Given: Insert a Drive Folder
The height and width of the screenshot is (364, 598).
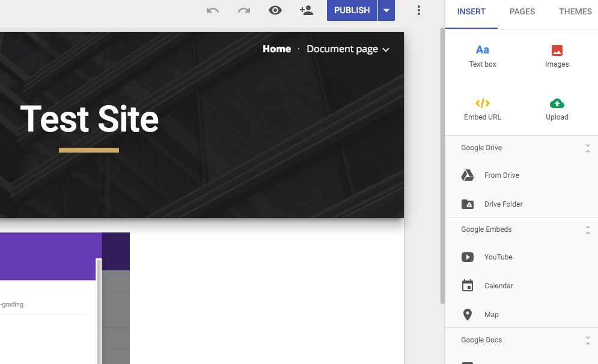Looking at the screenshot, I should coord(504,204).
